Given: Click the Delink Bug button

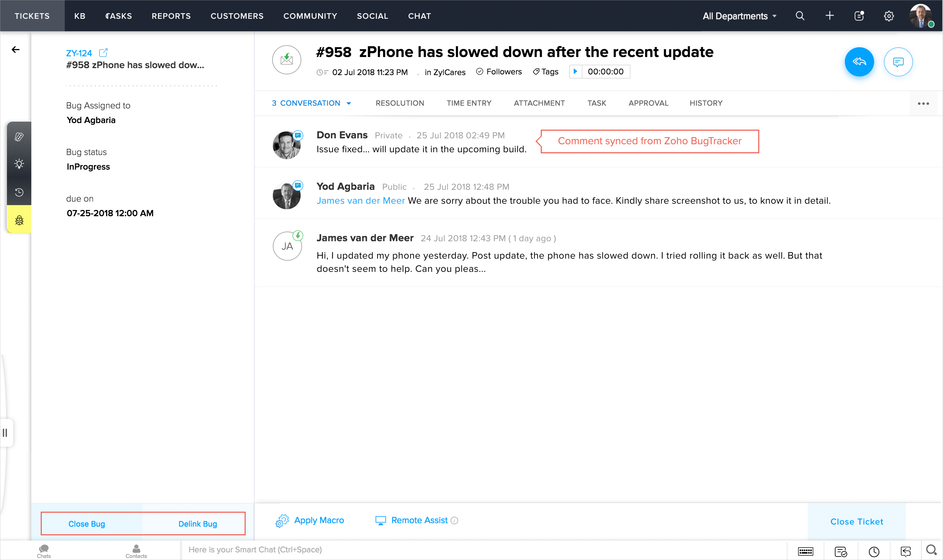Looking at the screenshot, I should 198,524.
